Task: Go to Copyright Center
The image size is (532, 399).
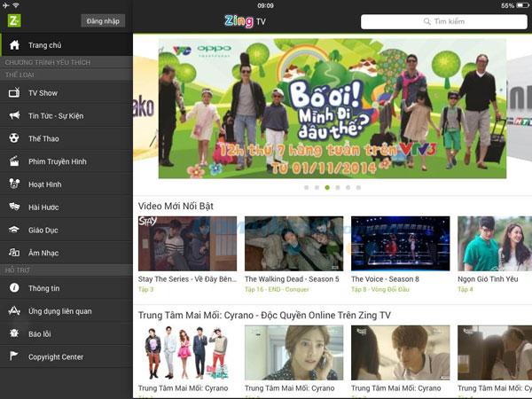Action: pyautogui.click(x=55, y=357)
